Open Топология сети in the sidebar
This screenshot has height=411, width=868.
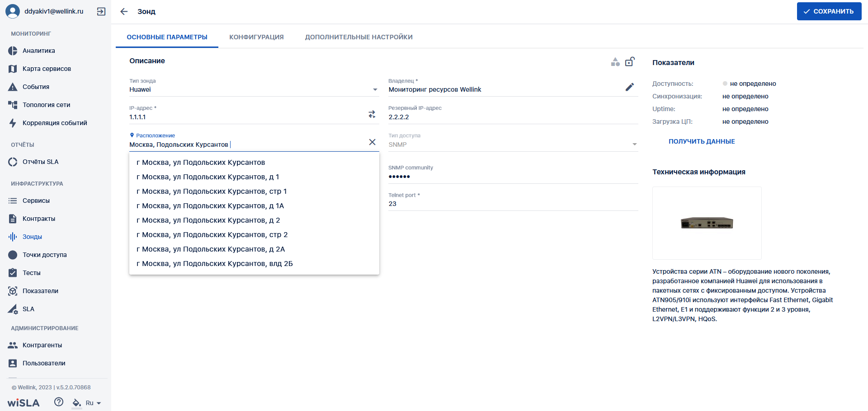pyautogui.click(x=56, y=105)
